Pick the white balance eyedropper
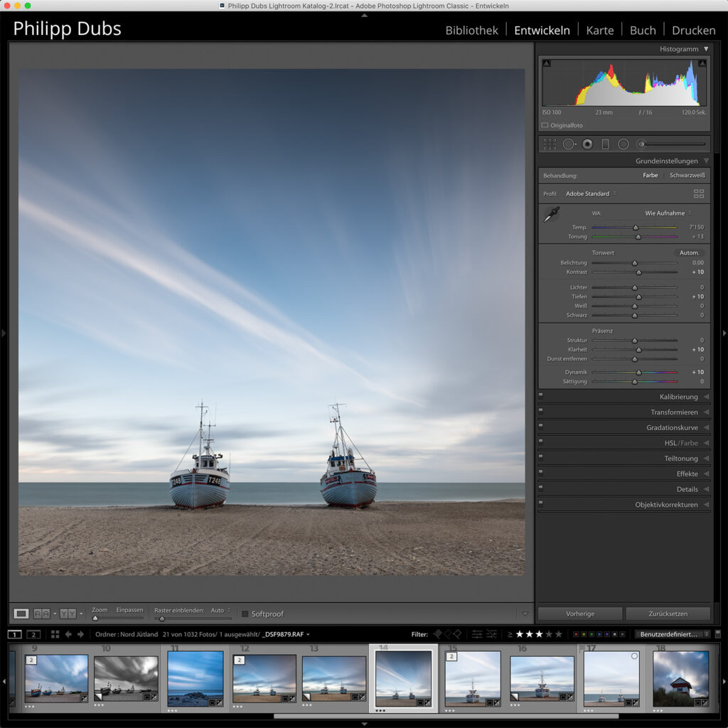Image resolution: width=728 pixels, height=728 pixels. pyautogui.click(x=552, y=213)
